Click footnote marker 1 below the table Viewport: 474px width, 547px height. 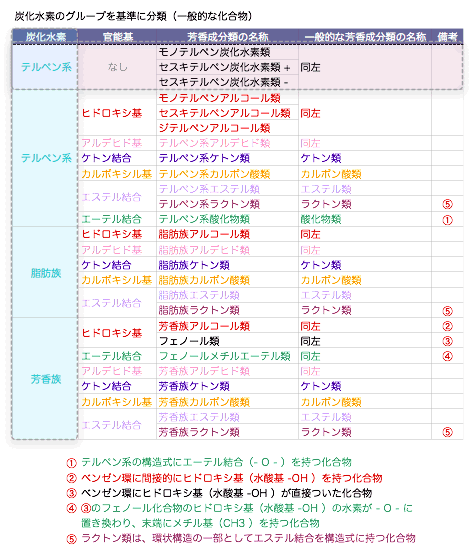[71, 463]
